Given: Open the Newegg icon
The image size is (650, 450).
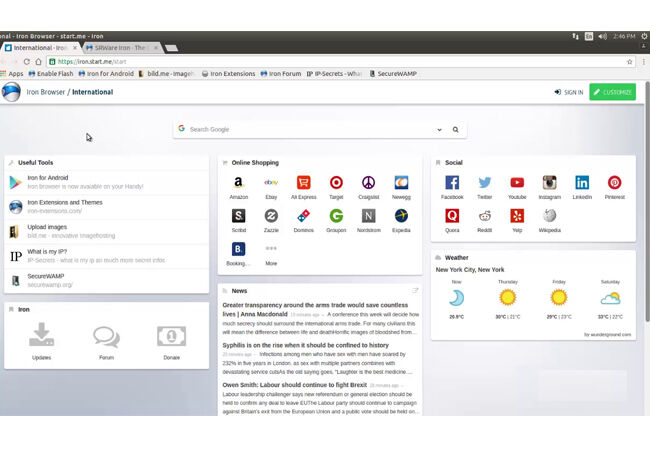Looking at the screenshot, I should pyautogui.click(x=401, y=183).
